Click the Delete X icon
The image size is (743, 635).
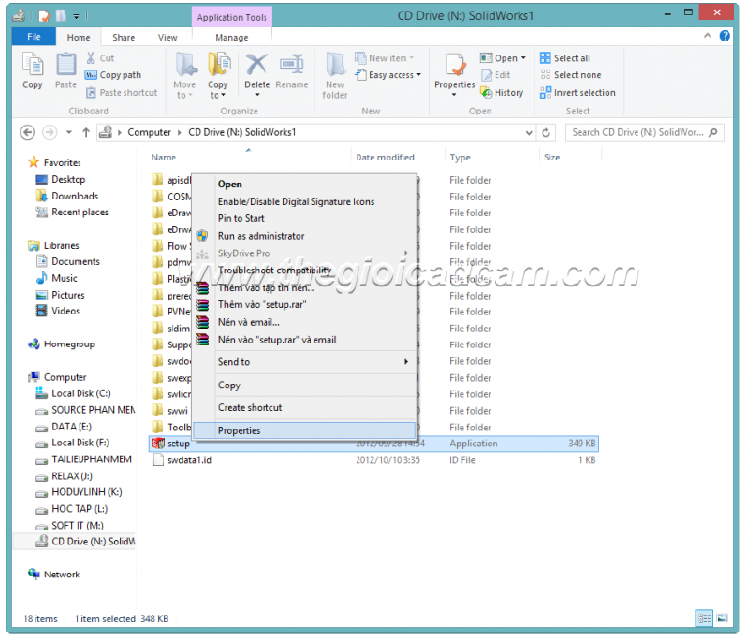(x=256, y=64)
